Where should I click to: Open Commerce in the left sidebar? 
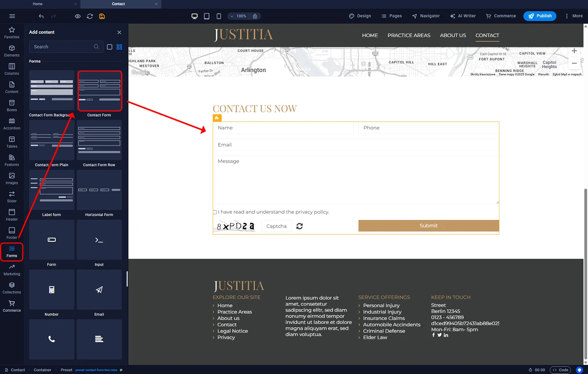point(12,306)
